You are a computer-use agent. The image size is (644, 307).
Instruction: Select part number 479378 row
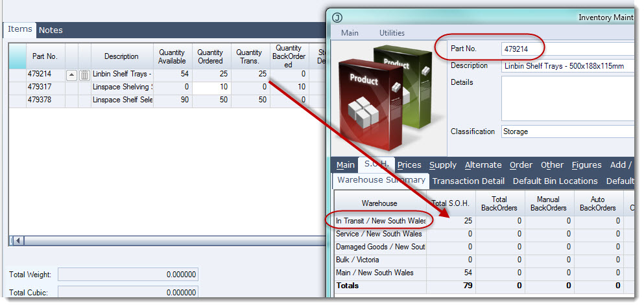point(45,100)
